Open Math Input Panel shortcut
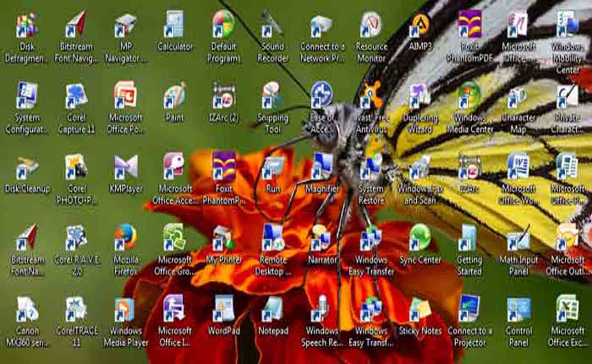The image size is (592, 364). [x=518, y=238]
